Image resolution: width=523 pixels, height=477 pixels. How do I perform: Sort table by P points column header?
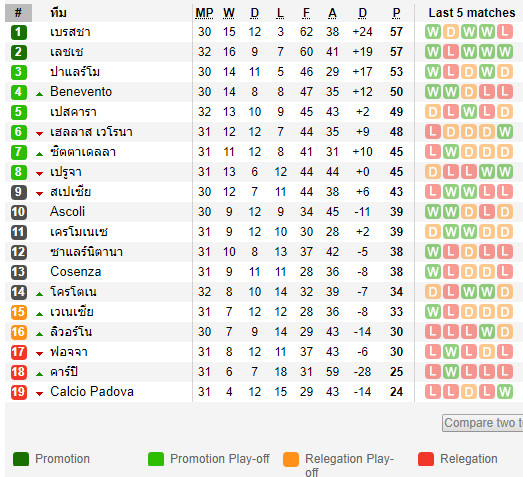click(396, 13)
